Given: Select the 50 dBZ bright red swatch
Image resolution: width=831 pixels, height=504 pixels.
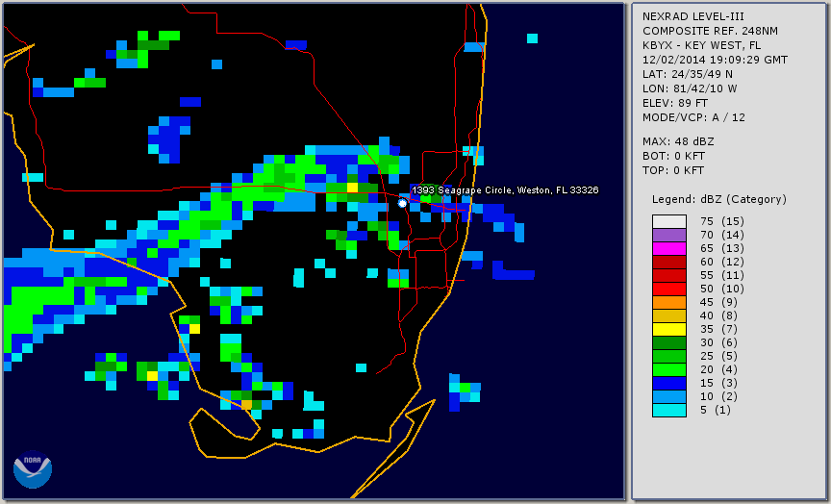Looking at the screenshot, I should click(669, 289).
